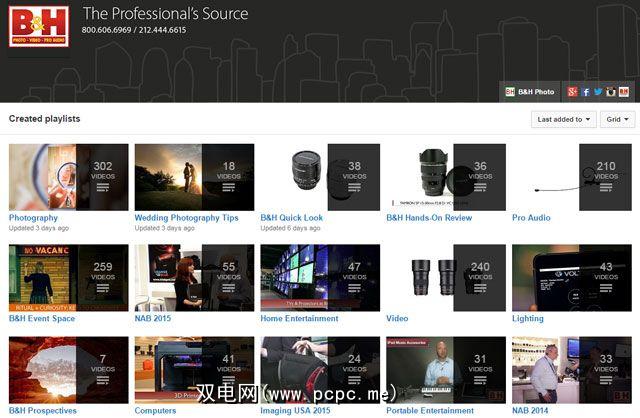Click the small B&H Photo website icon

click(510, 92)
